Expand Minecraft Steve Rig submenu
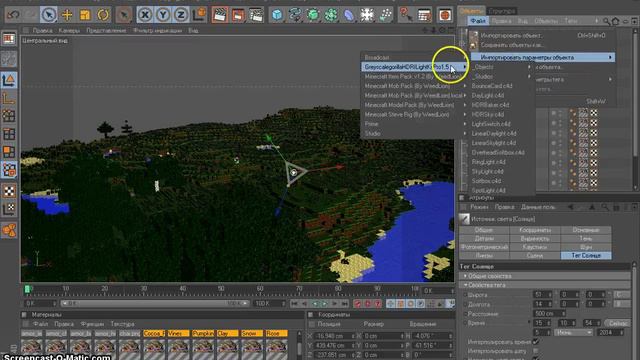This screenshot has width=640, height=360. [x=414, y=115]
